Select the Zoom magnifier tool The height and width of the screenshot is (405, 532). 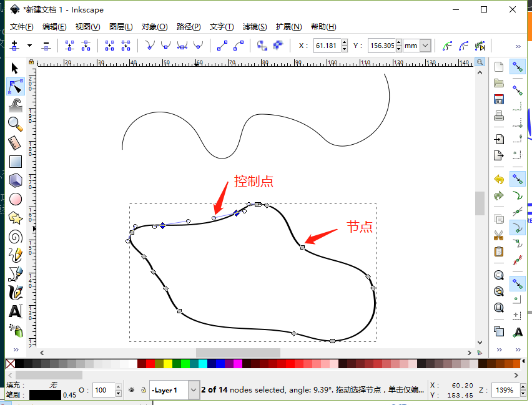pyautogui.click(x=15, y=124)
